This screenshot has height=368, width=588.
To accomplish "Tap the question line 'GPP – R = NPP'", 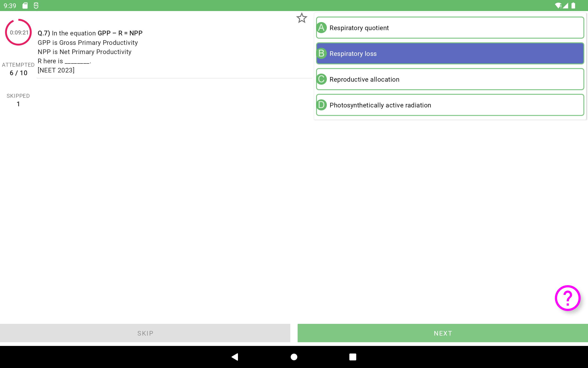I will (120, 33).
